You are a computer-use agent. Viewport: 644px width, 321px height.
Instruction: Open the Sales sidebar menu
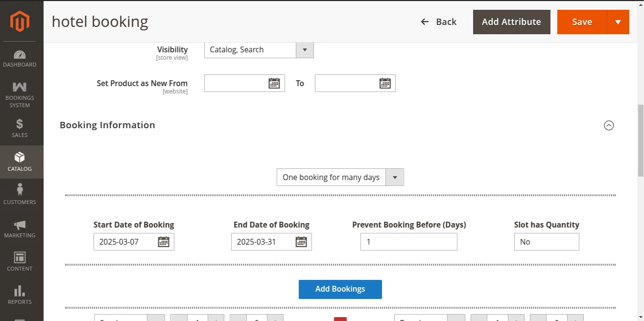[x=20, y=128]
